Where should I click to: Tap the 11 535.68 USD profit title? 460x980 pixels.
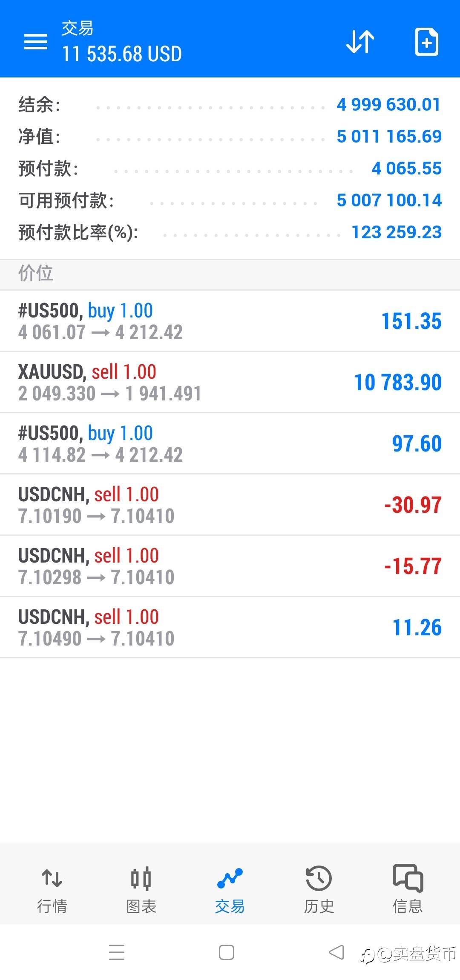[x=122, y=54]
